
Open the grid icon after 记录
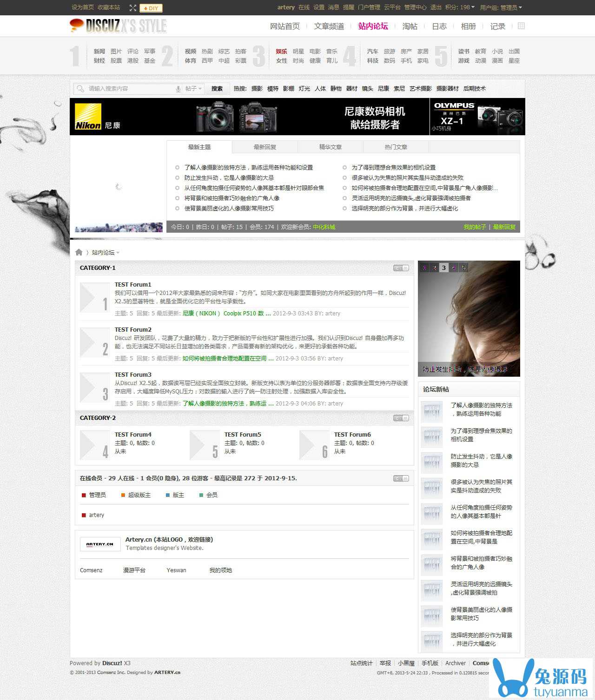tap(521, 26)
